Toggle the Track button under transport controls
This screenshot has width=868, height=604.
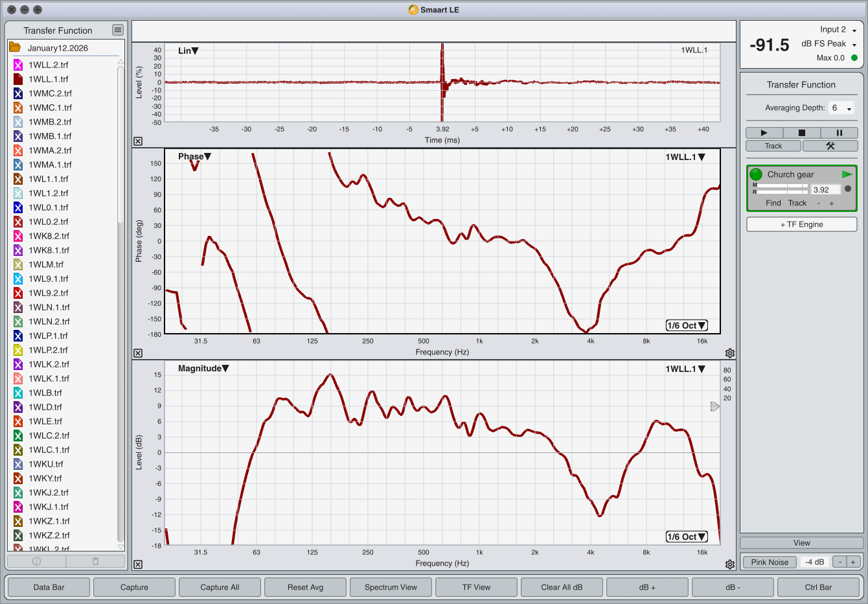click(773, 146)
